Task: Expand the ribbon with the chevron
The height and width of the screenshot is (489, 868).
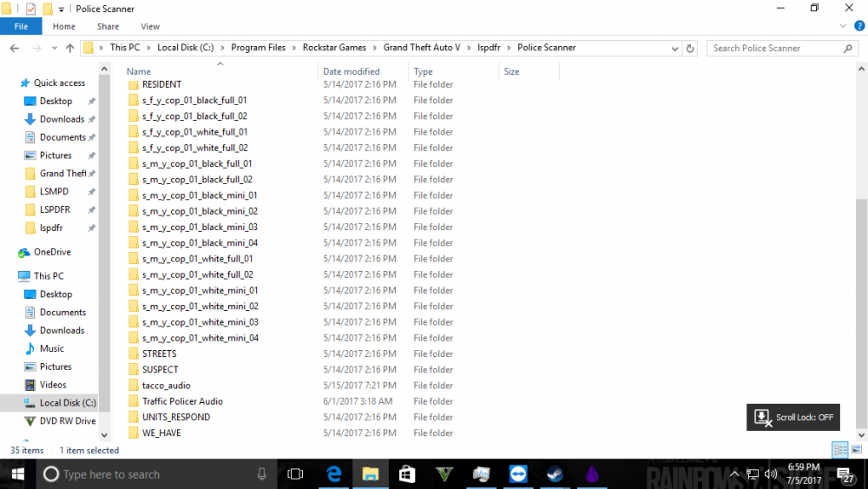Action: point(843,26)
